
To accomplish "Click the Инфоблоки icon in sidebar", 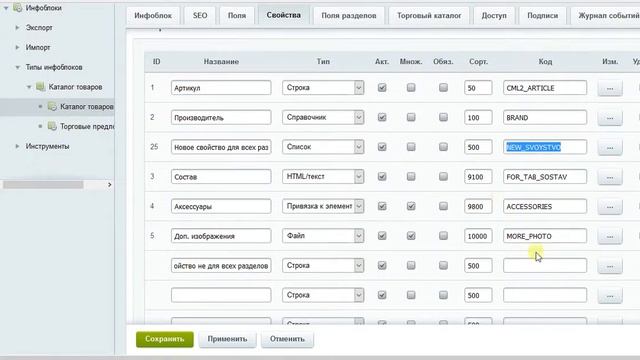I will pyautogui.click(x=18, y=8).
